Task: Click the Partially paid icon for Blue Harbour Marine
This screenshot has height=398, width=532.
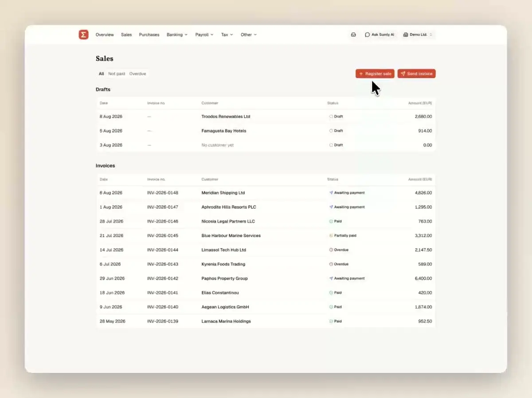Action: 331,236
